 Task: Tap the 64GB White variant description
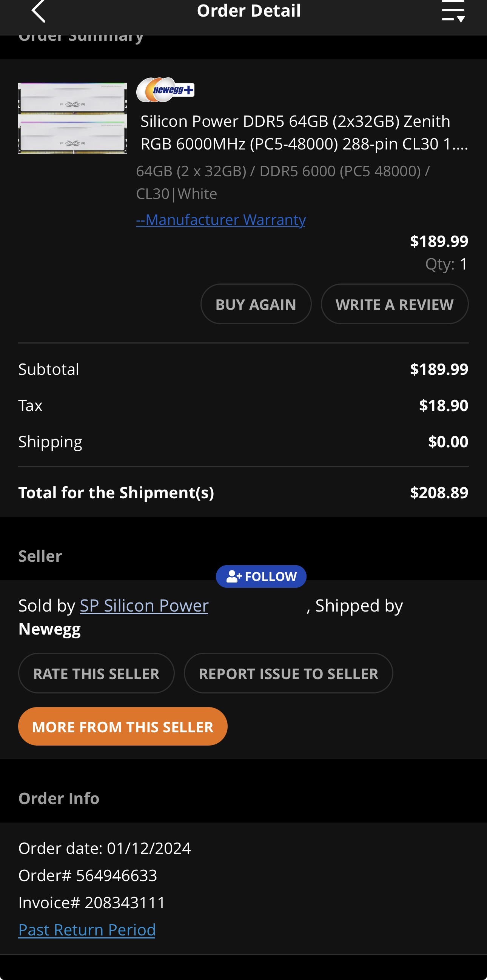(282, 183)
